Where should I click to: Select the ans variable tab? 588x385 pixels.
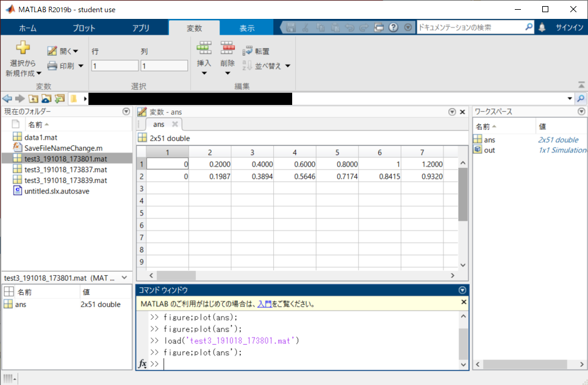[159, 124]
